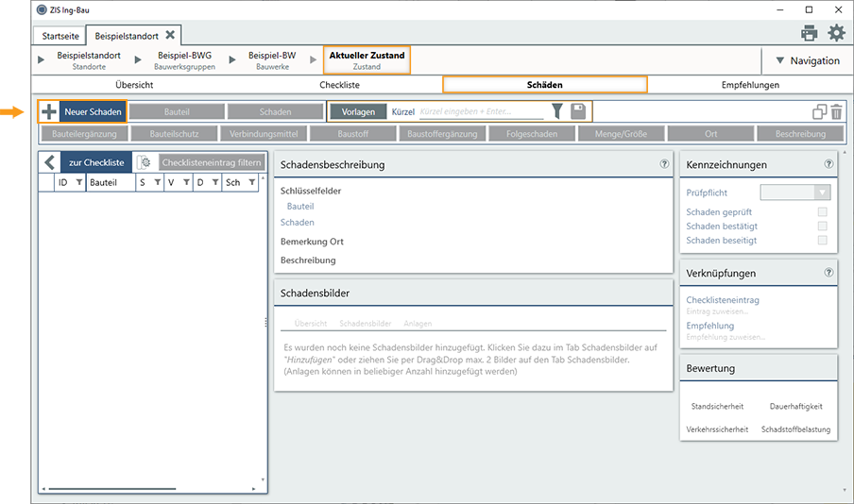Go to Beispiel-BWG Bauwerksgruppen breadcrumb
This screenshot has height=504, width=854.
coord(184,59)
